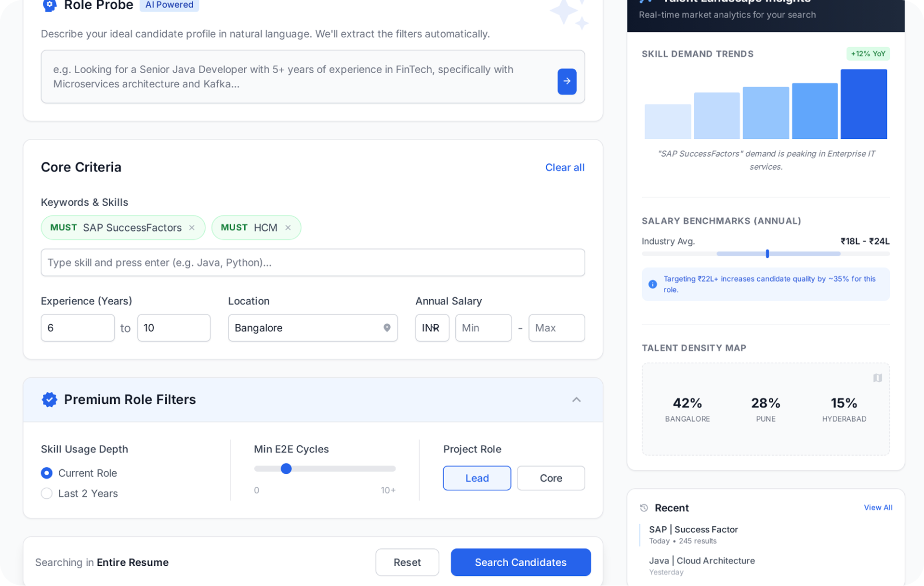
Task: Click the Role Probe gear head icon
Action: point(49,5)
